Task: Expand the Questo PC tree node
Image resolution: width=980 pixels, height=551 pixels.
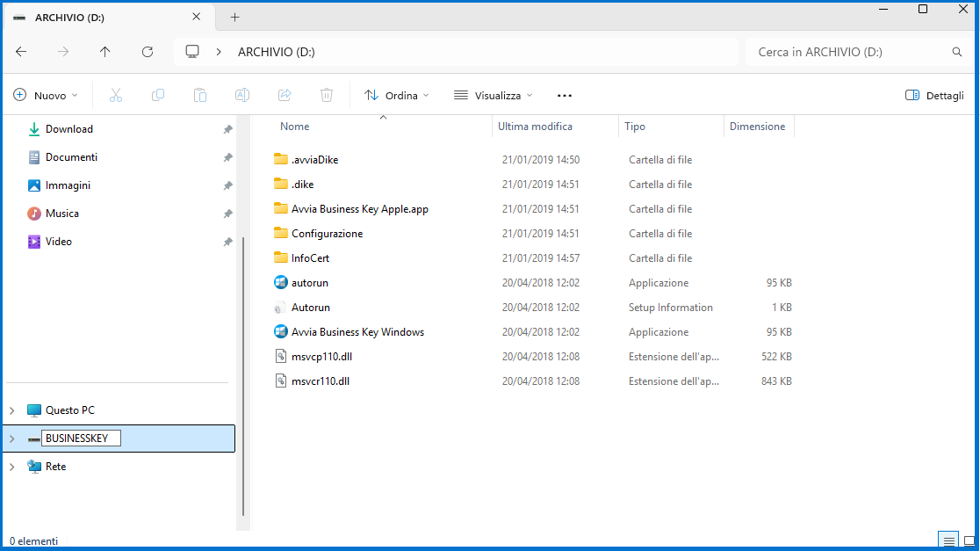Action: coord(12,410)
